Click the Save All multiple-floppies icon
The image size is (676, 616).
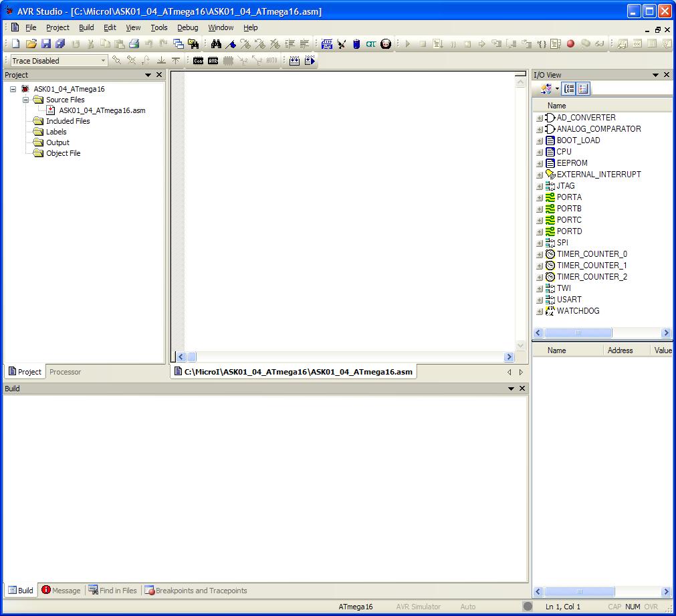coord(60,43)
